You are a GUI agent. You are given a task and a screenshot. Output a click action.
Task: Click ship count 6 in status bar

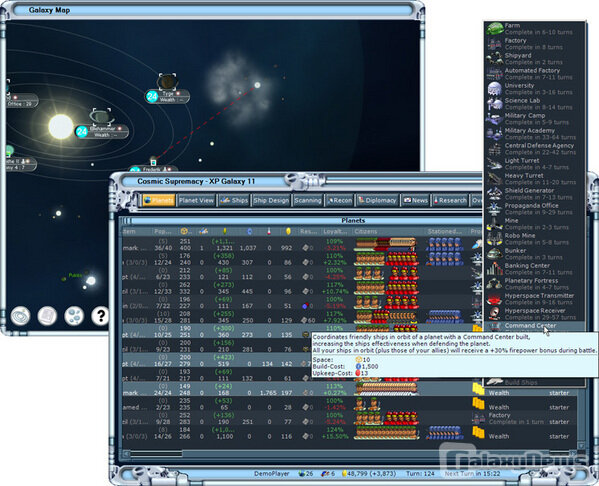(328, 474)
